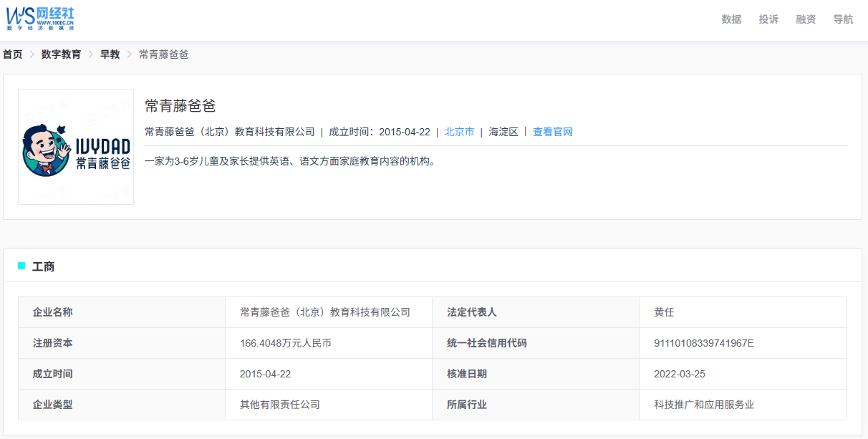
Task: Open 早教 breadcrumb link
Action: pos(110,54)
